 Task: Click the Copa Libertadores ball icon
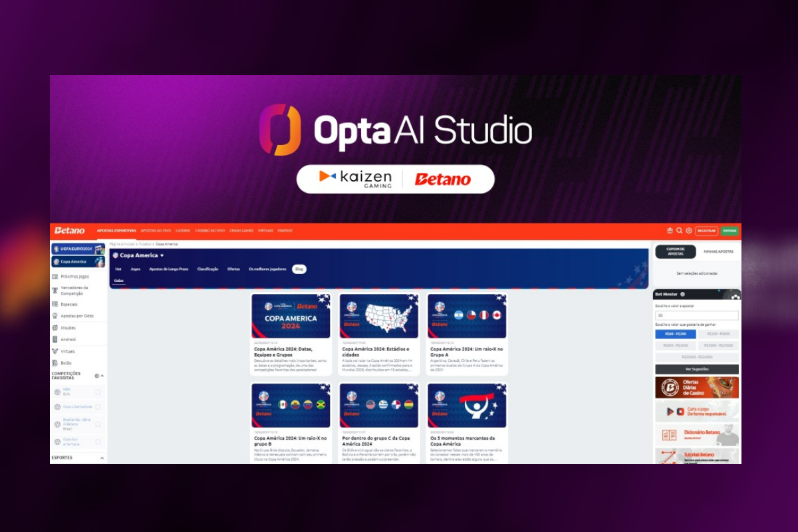tap(58, 407)
